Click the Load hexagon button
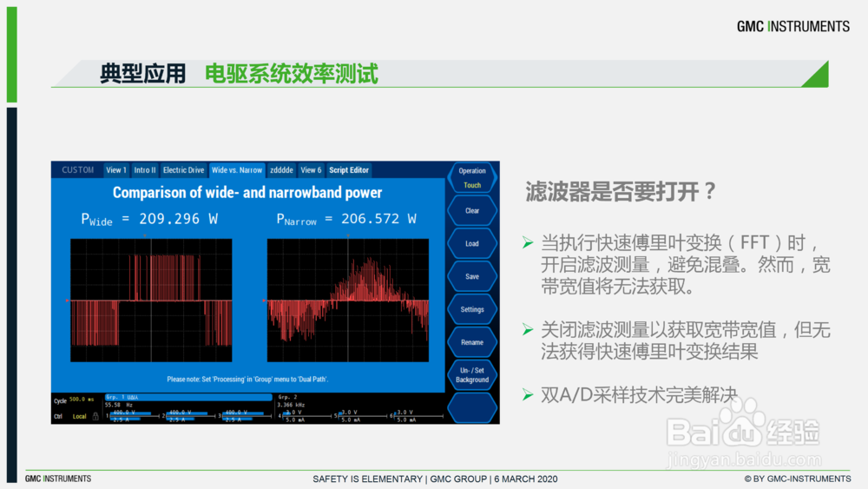 [472, 244]
